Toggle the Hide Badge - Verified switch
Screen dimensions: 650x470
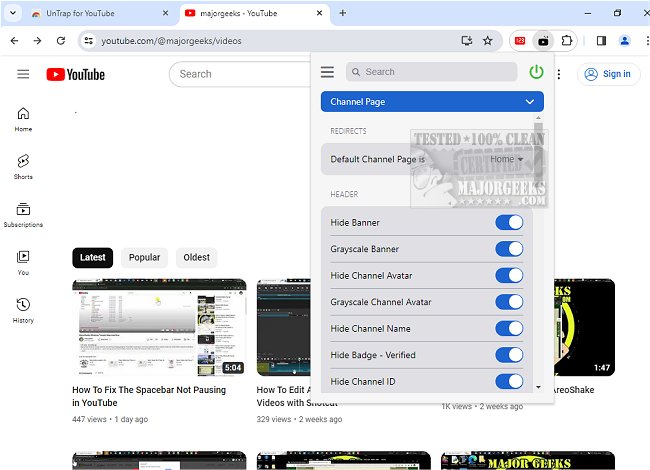tap(509, 355)
